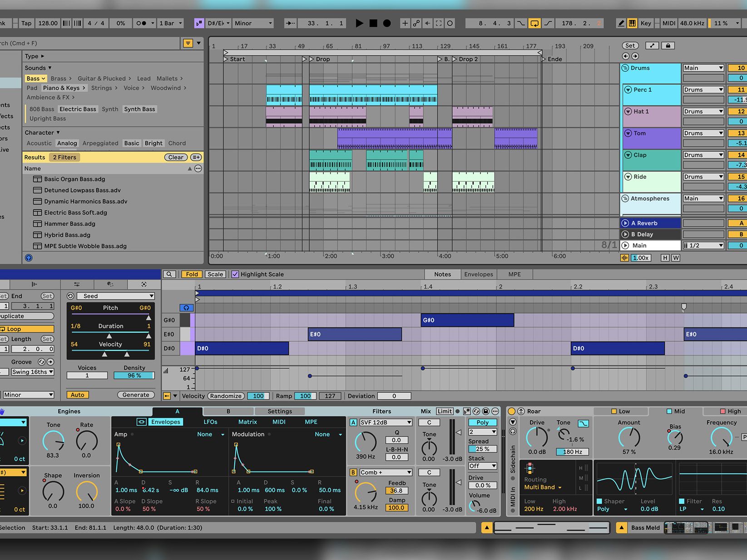The width and height of the screenshot is (747, 560).
Task: Toggle the Fold button
Action: click(192, 274)
